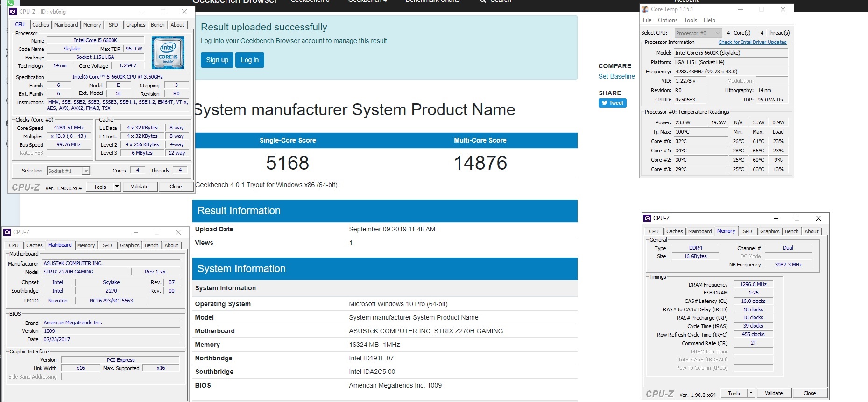
Task: Open Mainboard tab in top CPU-Z window
Action: point(66,25)
